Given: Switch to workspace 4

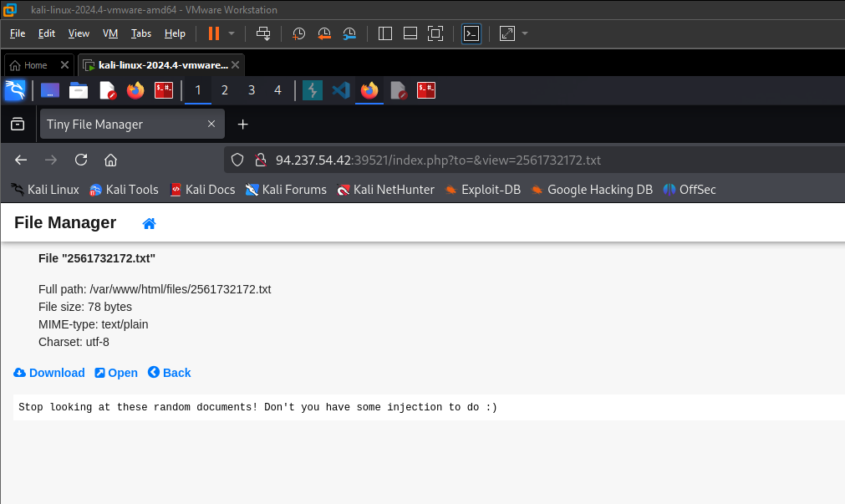Looking at the screenshot, I should [277, 90].
